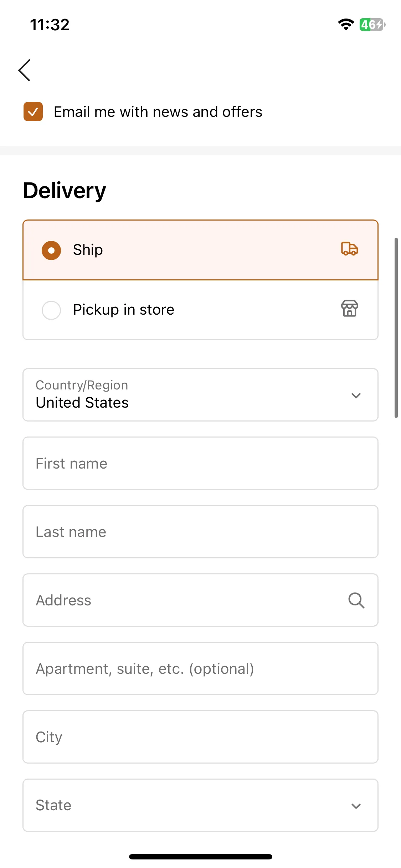Focus the Last name field
The image size is (401, 868).
click(200, 532)
